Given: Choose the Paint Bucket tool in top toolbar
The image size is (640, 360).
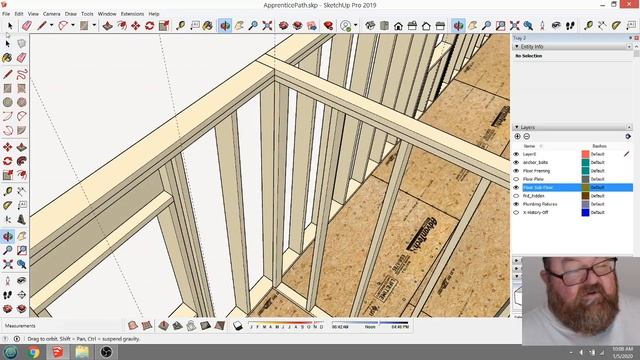Looking at the screenshot, I should tap(207, 26).
